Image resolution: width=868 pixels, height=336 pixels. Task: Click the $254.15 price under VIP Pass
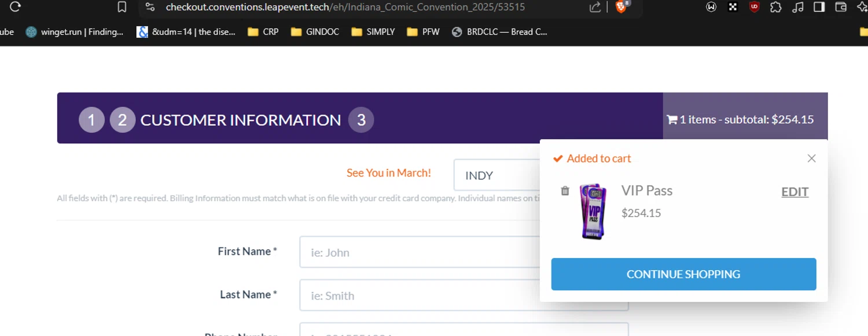641,213
